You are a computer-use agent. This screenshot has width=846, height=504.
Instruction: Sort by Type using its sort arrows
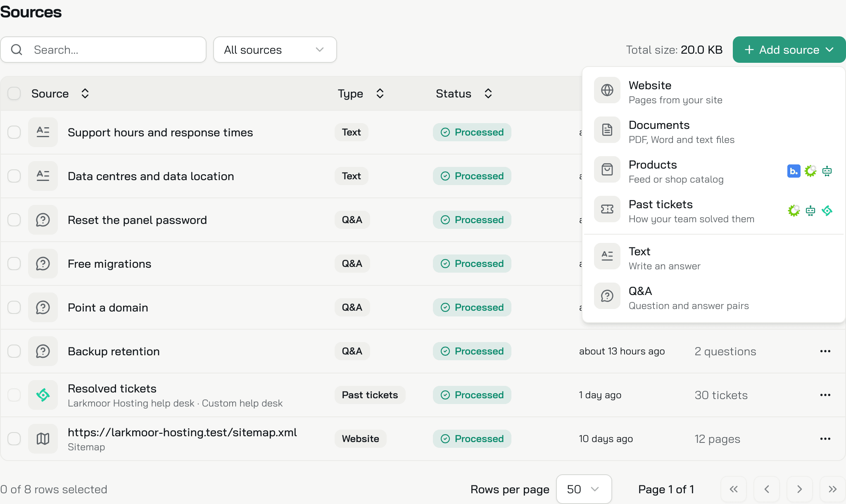[380, 93]
